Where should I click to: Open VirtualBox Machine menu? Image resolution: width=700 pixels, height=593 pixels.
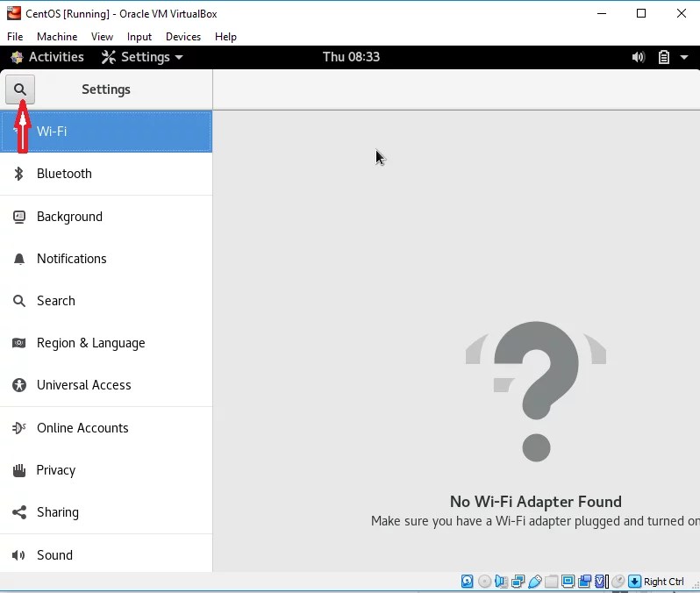click(57, 37)
